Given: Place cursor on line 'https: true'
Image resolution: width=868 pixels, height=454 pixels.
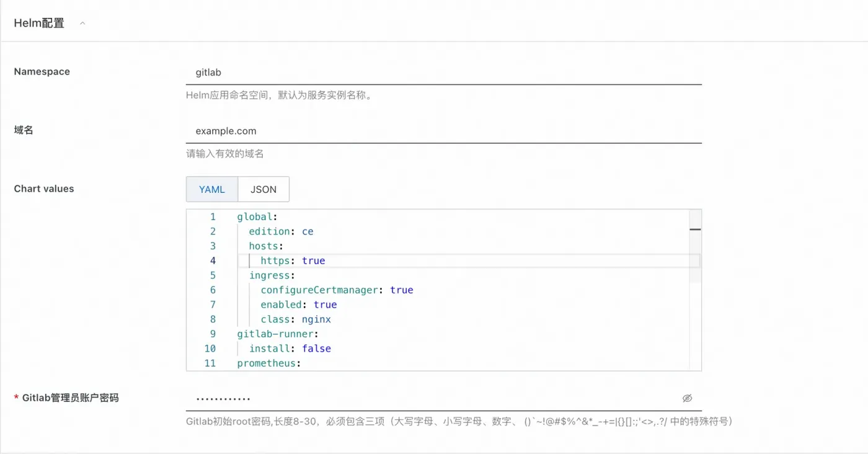Looking at the screenshot, I should [293, 260].
